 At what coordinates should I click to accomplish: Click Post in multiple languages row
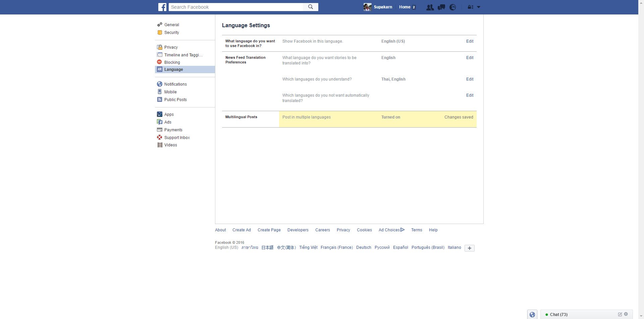(x=378, y=119)
